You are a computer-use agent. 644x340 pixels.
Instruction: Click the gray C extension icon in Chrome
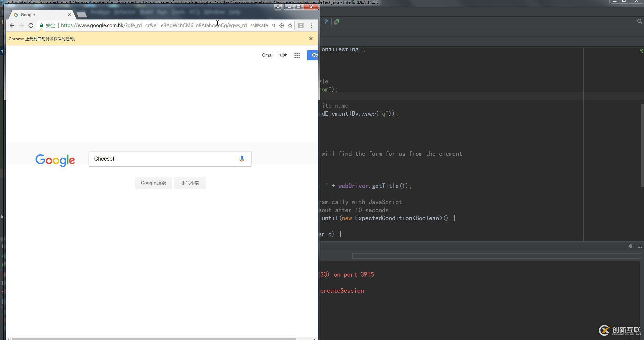point(301,25)
